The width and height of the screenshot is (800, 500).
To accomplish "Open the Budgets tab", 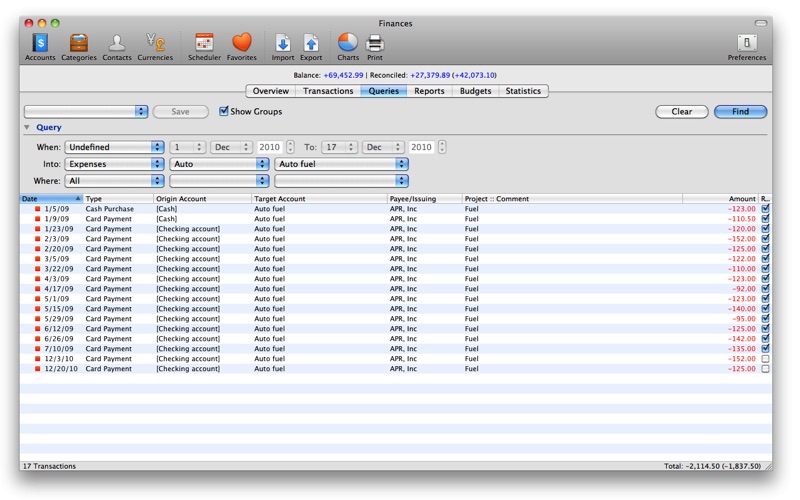I will click(475, 91).
